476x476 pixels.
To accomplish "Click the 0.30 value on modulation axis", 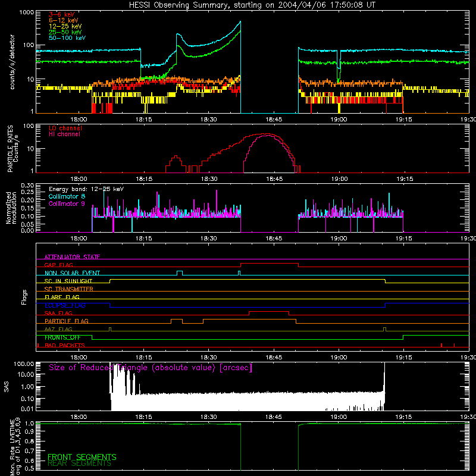I will [x=27, y=186].
